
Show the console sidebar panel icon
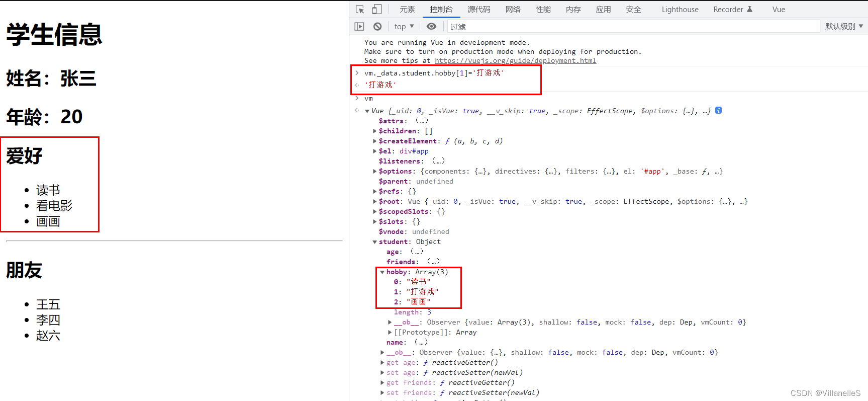[359, 26]
